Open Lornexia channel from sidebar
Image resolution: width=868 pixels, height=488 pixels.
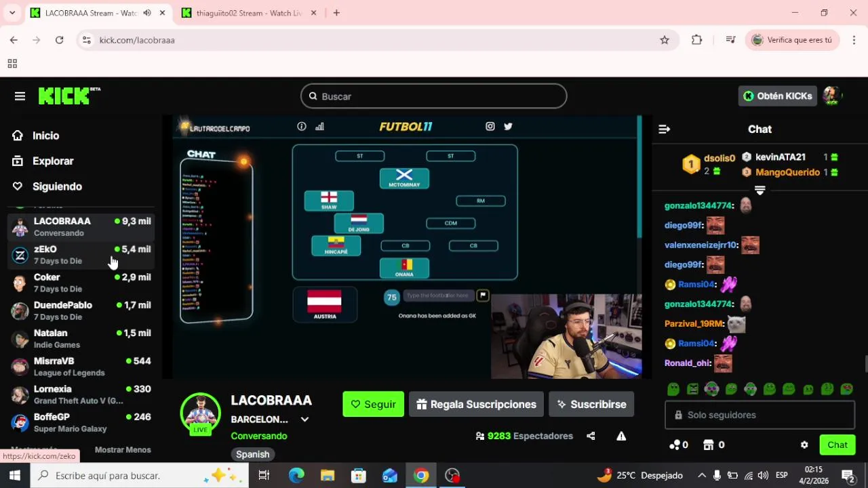81,394
